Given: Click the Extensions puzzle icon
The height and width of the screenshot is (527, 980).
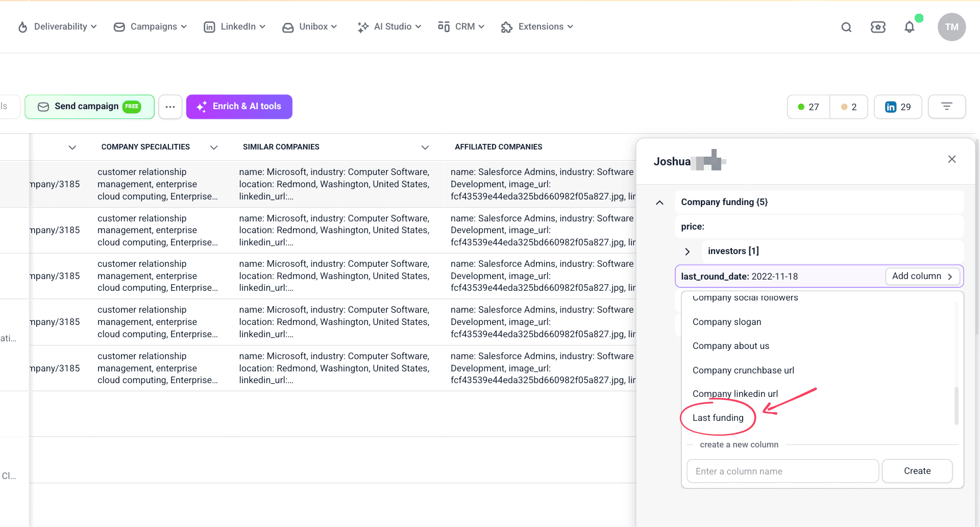Looking at the screenshot, I should point(506,27).
